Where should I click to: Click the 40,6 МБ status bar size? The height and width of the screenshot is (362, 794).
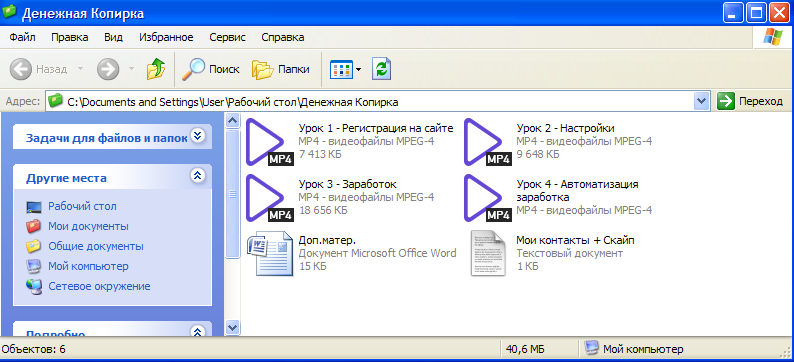pos(525,349)
